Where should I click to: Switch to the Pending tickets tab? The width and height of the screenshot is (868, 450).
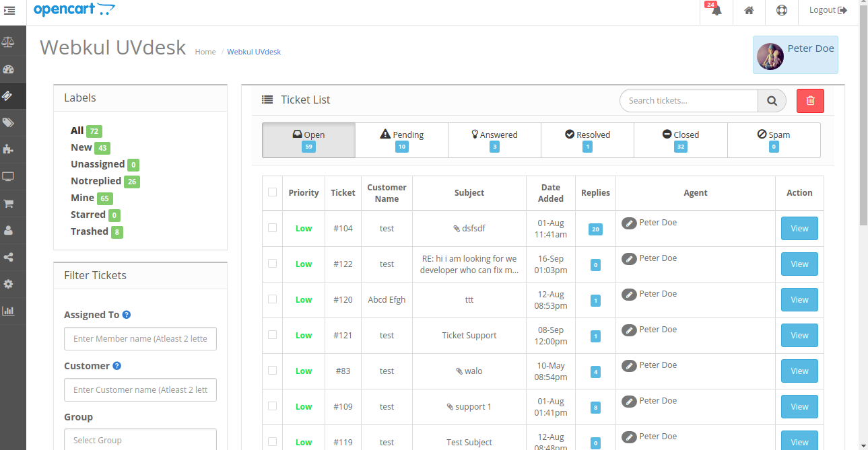click(x=401, y=140)
